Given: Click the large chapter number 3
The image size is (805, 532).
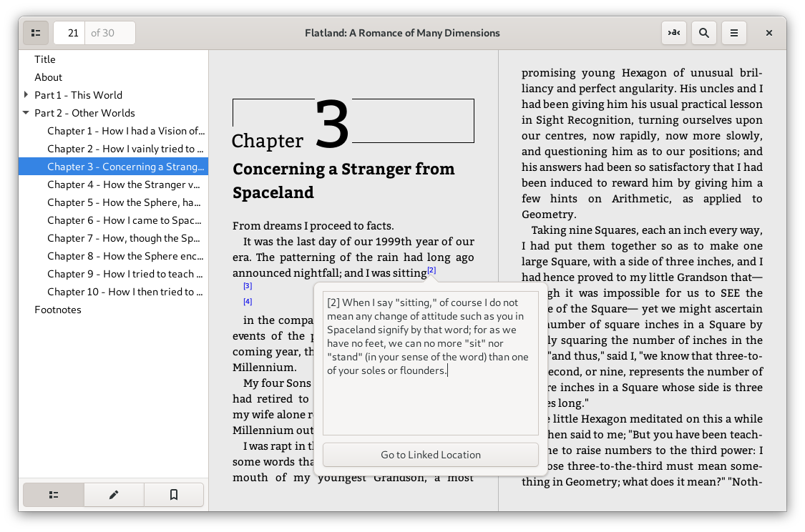Looking at the screenshot, I should point(332,124).
